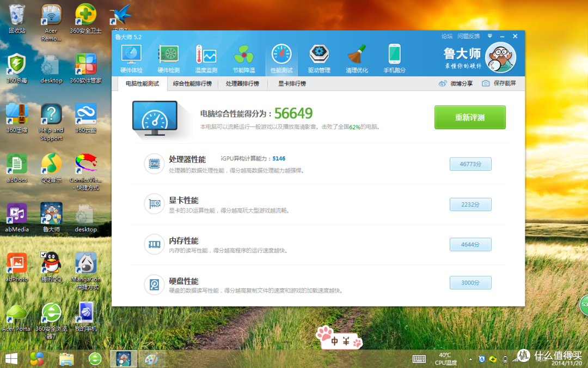Open File Explorer from the taskbar
Viewport: 588px width, 368px height.
(66, 359)
